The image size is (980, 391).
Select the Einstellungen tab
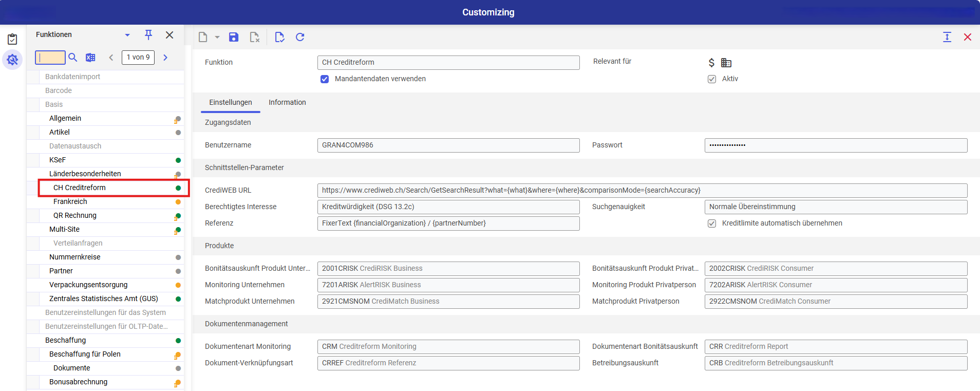[x=231, y=102]
